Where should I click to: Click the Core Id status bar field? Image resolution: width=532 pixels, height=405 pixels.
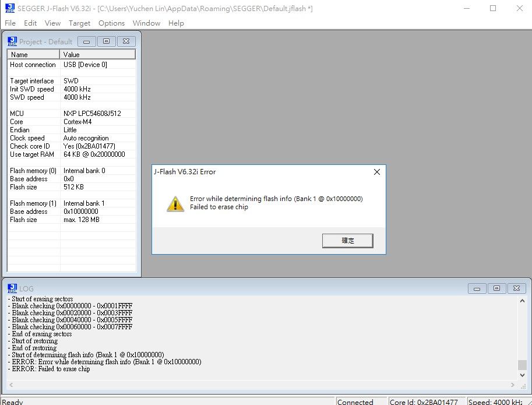point(427,402)
